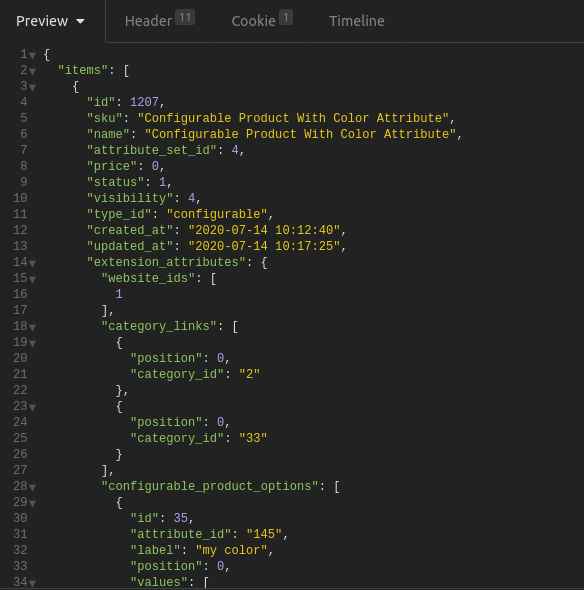Click the "name" key on line 6
The image size is (584, 590).
[108, 134]
